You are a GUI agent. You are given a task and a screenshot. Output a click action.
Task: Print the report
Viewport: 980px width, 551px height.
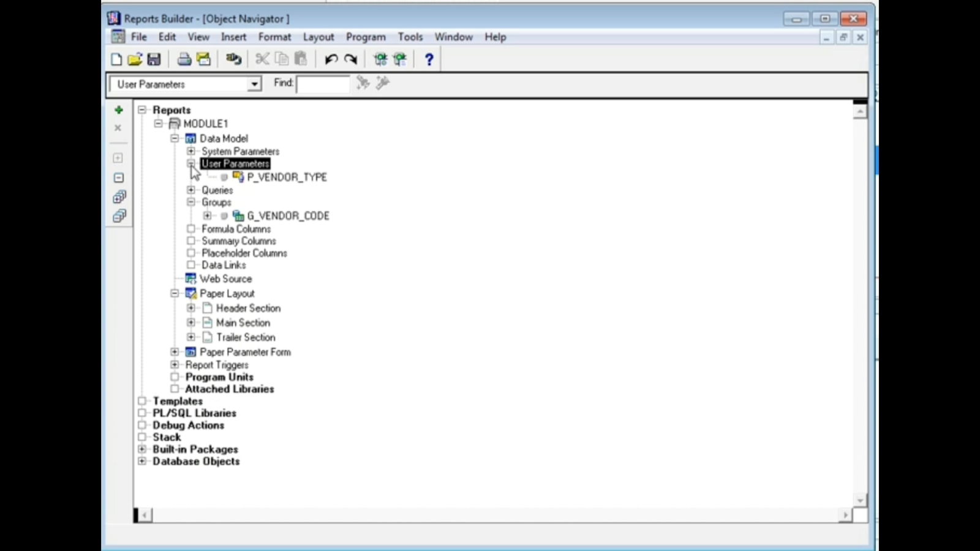pyautogui.click(x=184, y=58)
